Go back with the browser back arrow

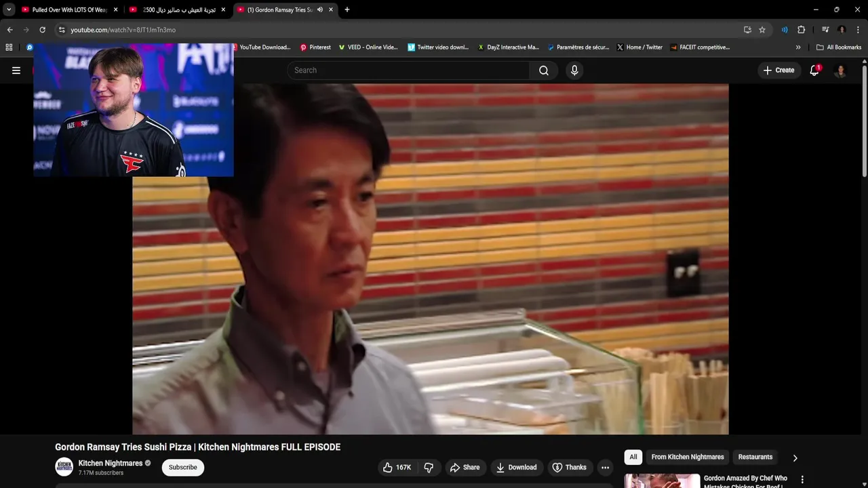click(9, 30)
